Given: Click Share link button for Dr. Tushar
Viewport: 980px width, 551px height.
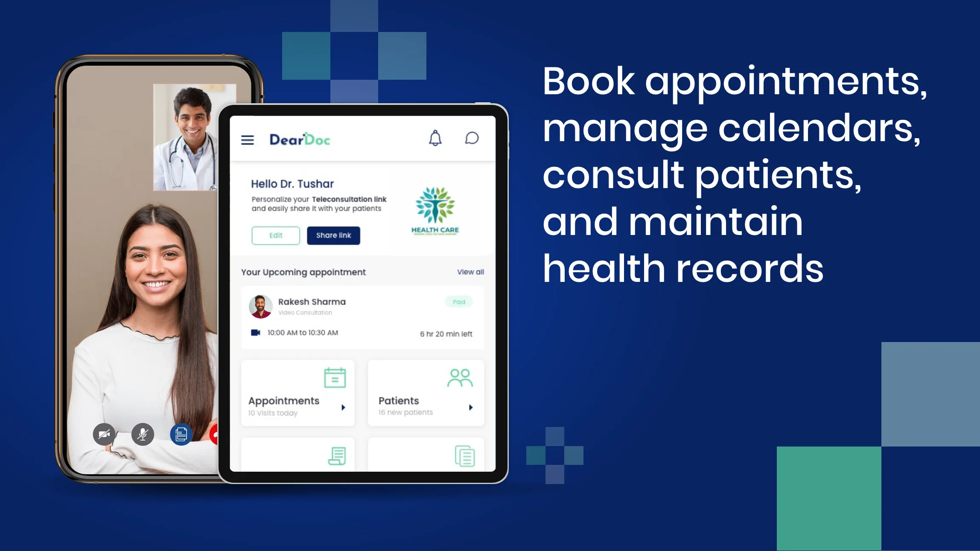Looking at the screenshot, I should [x=334, y=235].
